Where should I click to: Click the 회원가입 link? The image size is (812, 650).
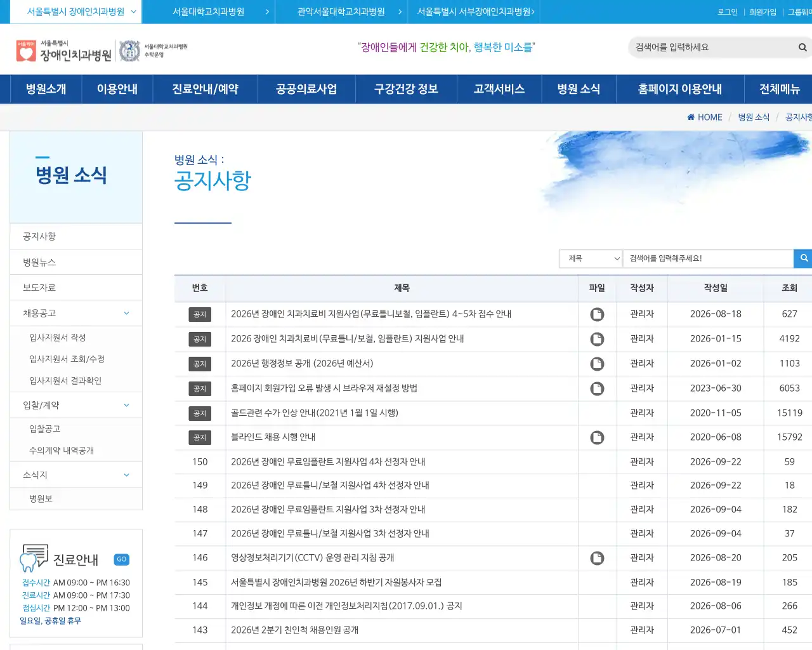(763, 12)
